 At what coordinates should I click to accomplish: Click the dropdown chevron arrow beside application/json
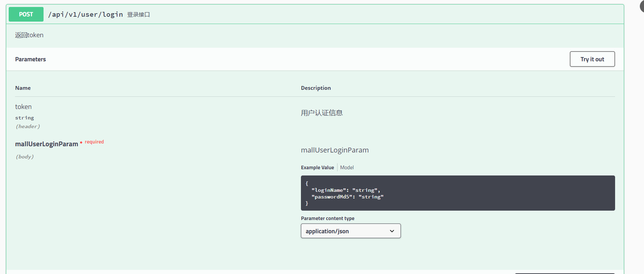click(392, 231)
